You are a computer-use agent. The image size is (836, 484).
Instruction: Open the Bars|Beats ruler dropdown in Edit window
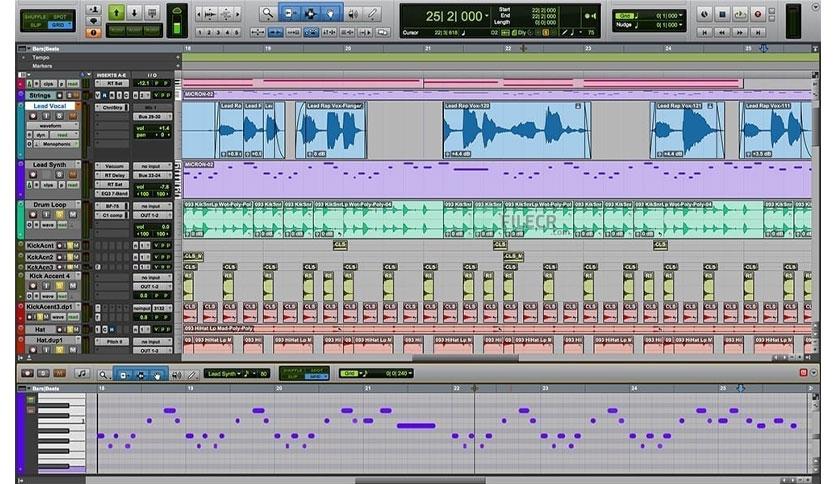[29, 49]
